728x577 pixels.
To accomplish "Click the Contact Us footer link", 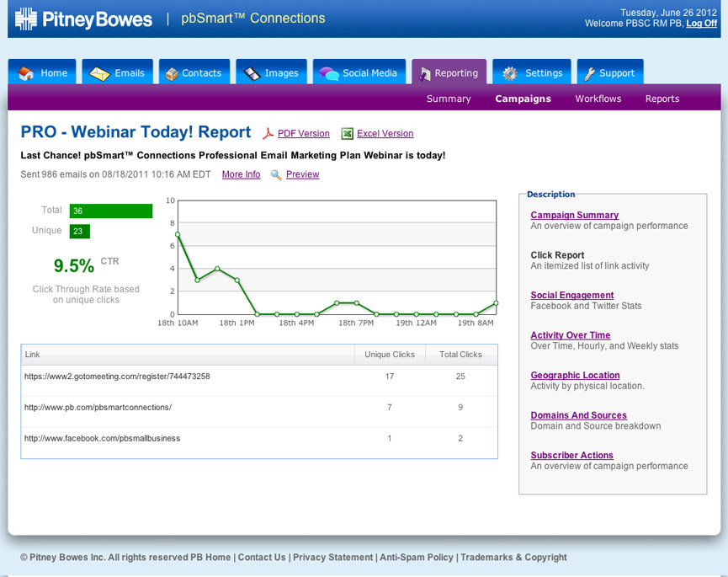I will click(262, 557).
